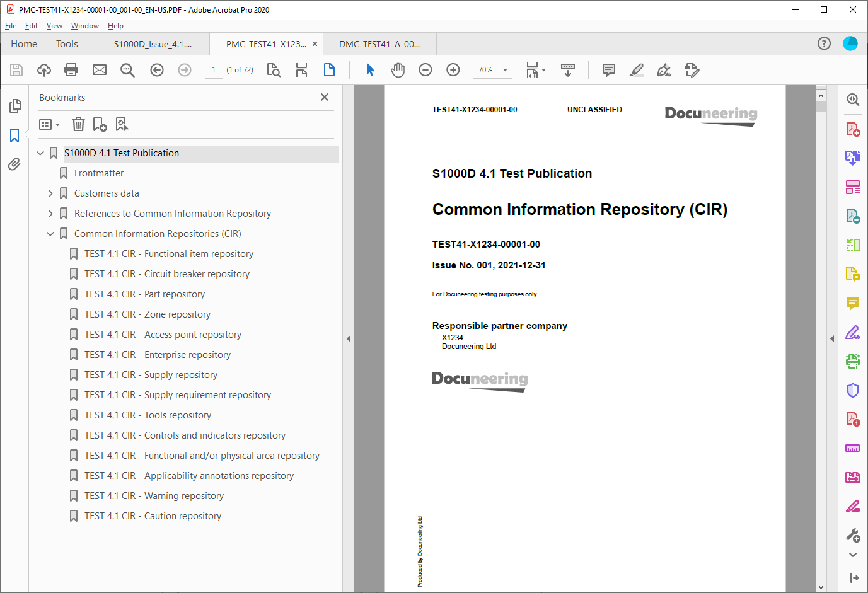868x593 pixels.
Task: Select the Comment tool in the right pane
Action: click(853, 303)
